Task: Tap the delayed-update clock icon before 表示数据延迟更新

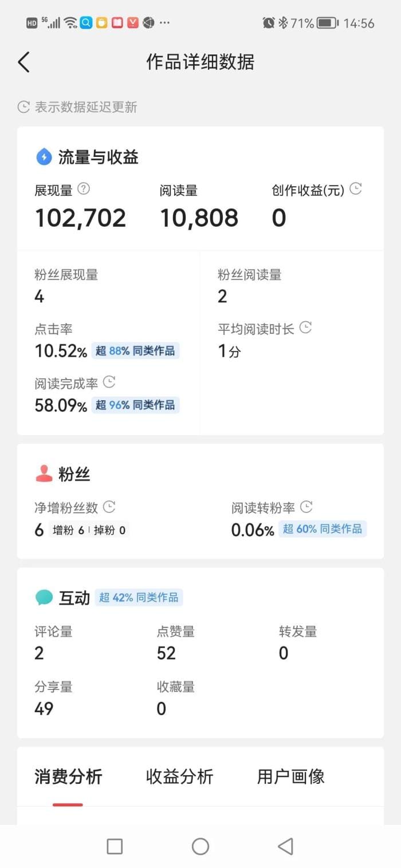Action: [x=23, y=106]
